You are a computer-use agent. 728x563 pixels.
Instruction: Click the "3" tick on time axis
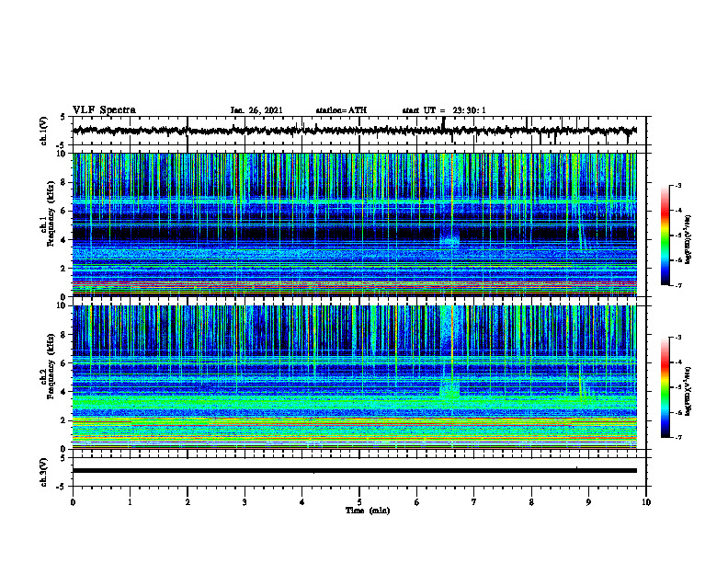click(x=245, y=502)
